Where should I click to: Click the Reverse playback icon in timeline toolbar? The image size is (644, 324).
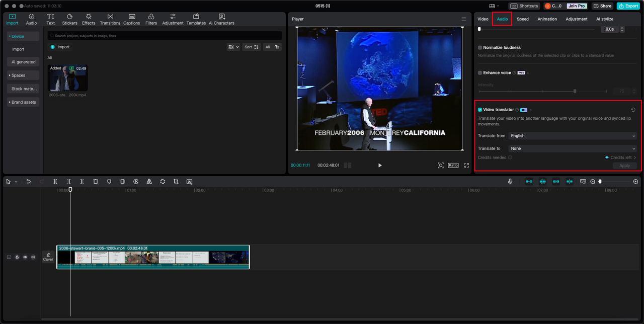click(x=136, y=182)
